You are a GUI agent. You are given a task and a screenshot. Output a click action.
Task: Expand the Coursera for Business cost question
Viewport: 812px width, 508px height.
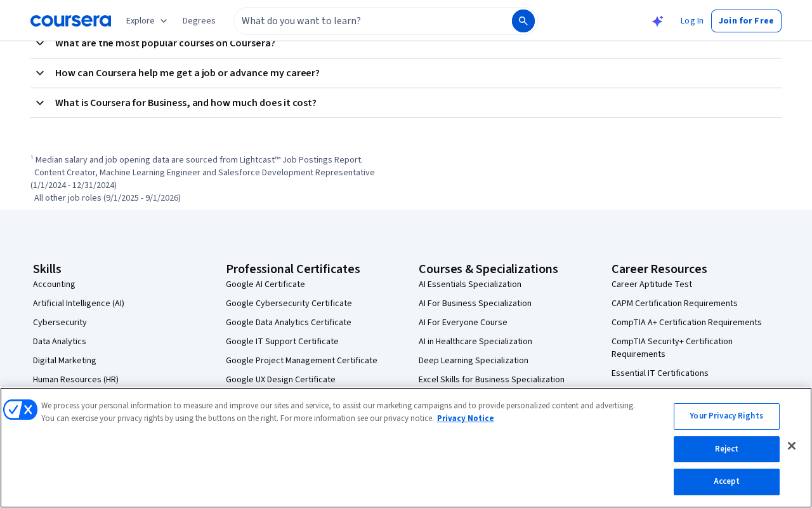click(406, 103)
